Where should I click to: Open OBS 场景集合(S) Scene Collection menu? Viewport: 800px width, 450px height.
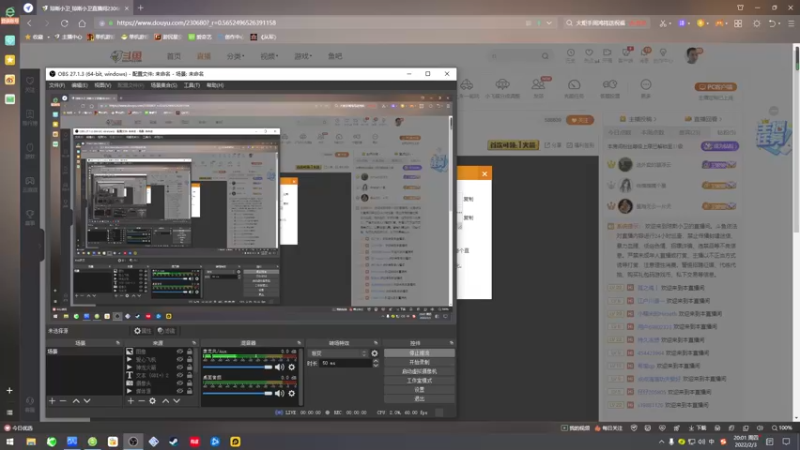click(164, 85)
